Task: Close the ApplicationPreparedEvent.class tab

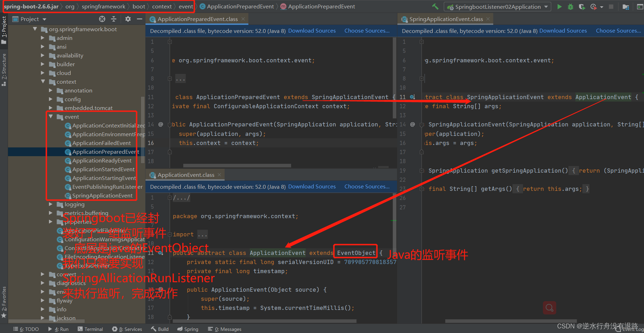Action: [x=243, y=19]
